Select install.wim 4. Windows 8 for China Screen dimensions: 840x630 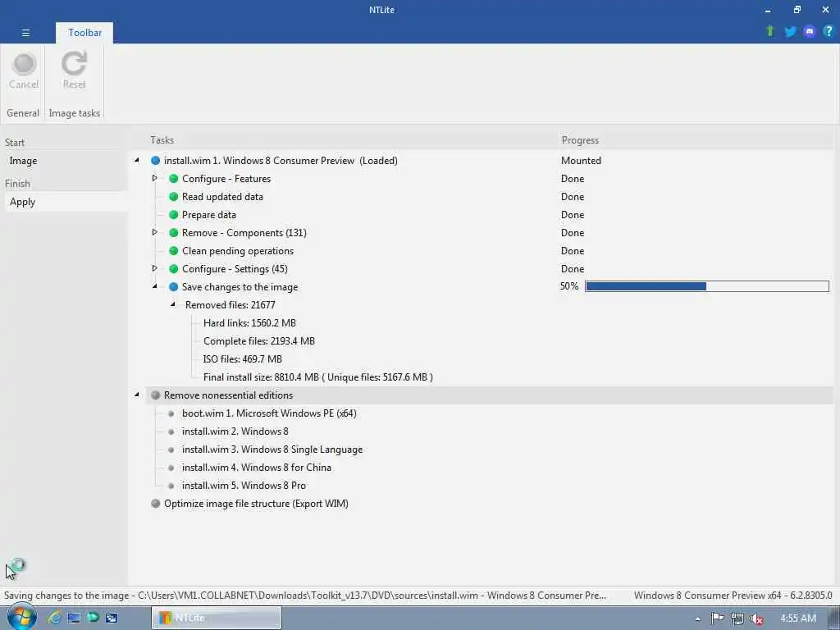tap(257, 467)
